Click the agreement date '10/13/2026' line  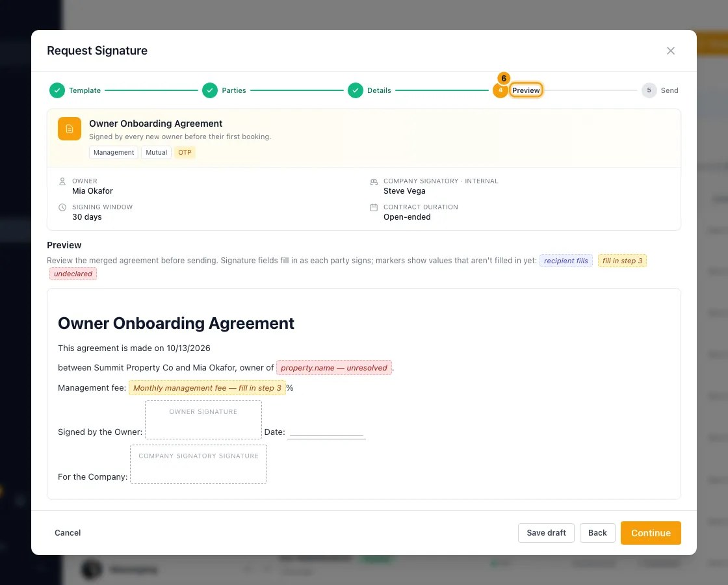pyautogui.click(x=134, y=348)
